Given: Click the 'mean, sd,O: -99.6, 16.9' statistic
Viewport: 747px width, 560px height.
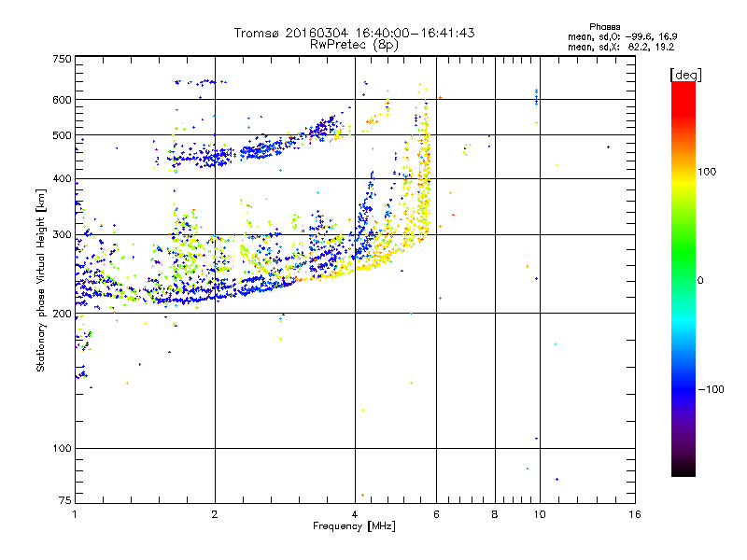Looking at the screenshot, I should [x=622, y=36].
